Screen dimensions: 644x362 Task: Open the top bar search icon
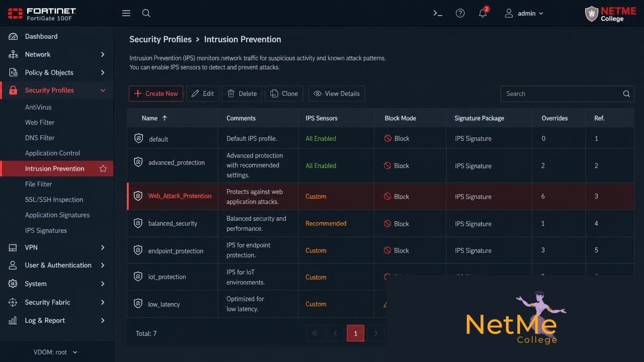(146, 13)
